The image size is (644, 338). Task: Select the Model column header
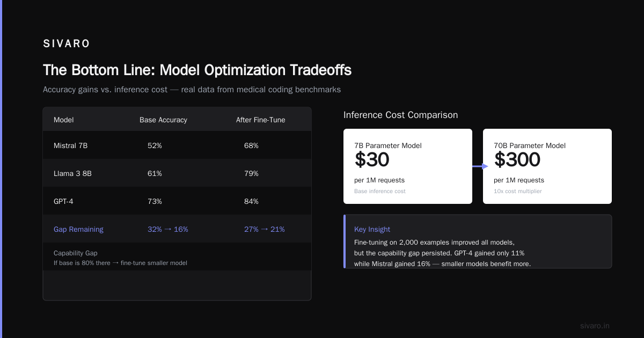[x=64, y=120]
